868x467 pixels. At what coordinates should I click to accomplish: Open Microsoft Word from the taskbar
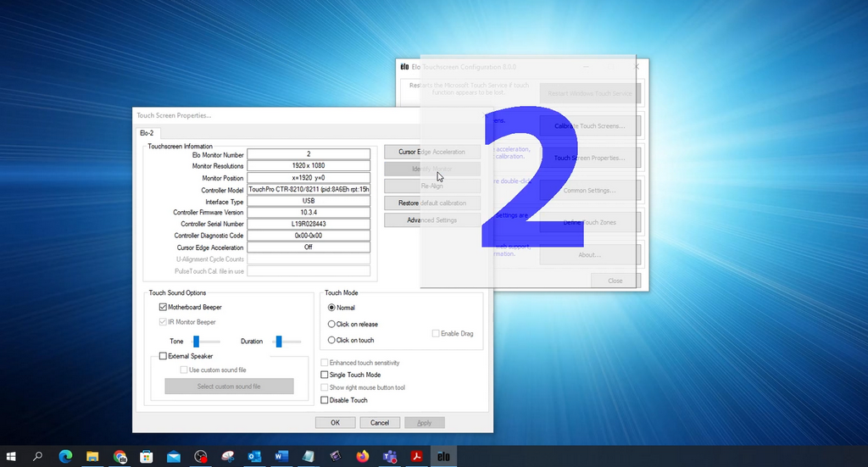[x=281, y=457]
